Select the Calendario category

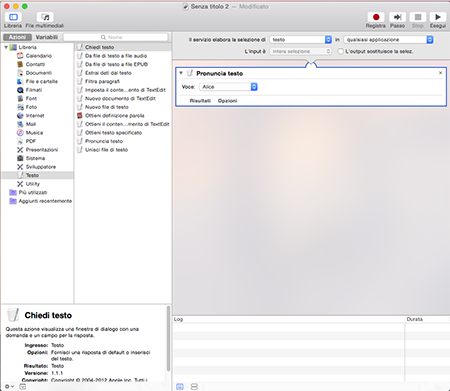coord(39,56)
